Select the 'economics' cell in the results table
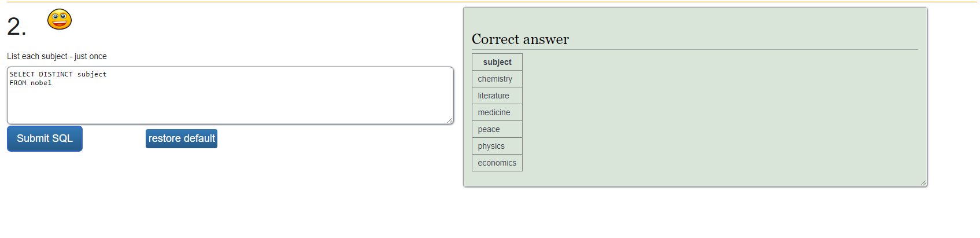The image size is (980, 238). click(x=497, y=163)
